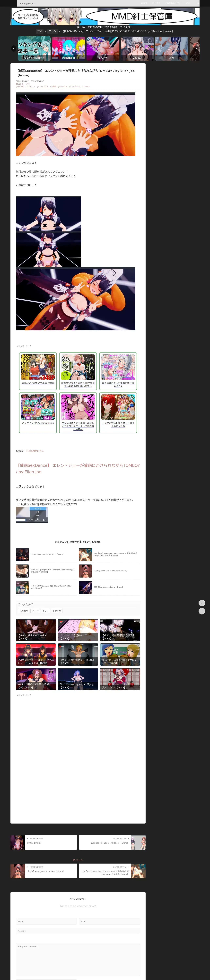Open the ゼンゼロ tag under the title
Viewport: 210px width, 980px height.
21,86
